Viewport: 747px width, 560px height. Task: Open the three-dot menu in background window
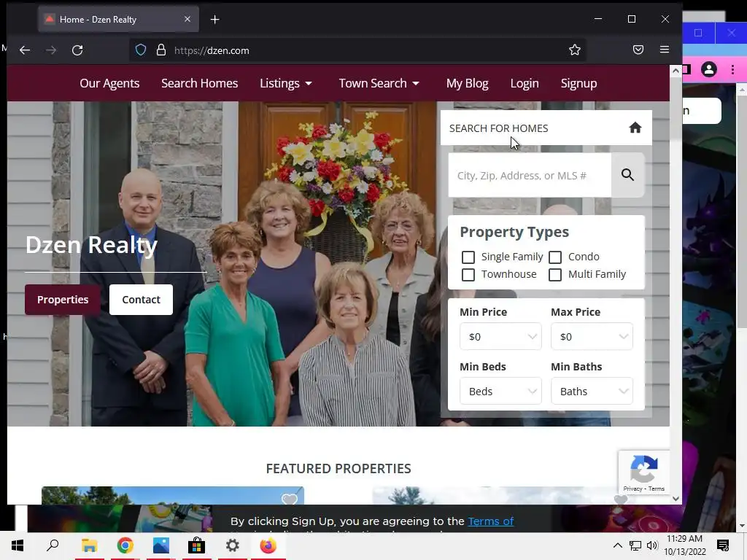[732, 69]
